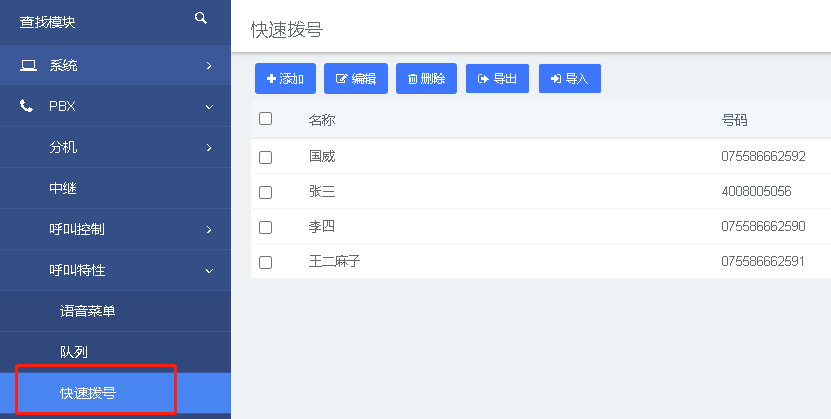Click the 添加 add button
Image resolution: width=831 pixels, height=419 pixels.
point(285,79)
